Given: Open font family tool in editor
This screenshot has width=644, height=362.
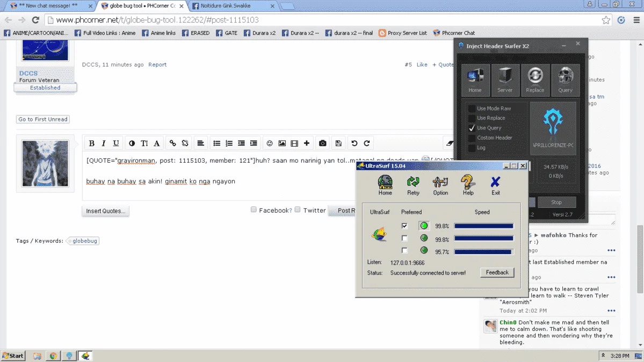Looking at the screenshot, I should click(x=156, y=143).
